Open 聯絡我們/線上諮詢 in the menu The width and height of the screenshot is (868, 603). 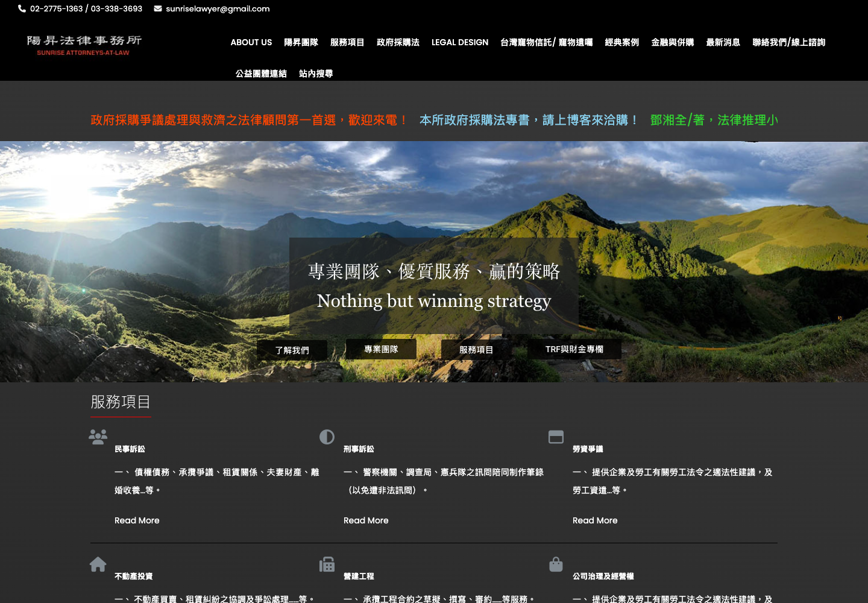(789, 42)
